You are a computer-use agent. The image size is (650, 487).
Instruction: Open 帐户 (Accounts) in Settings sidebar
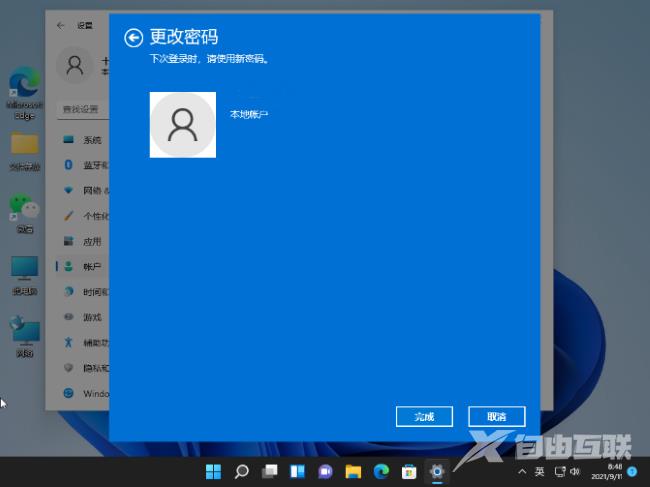[83, 267]
